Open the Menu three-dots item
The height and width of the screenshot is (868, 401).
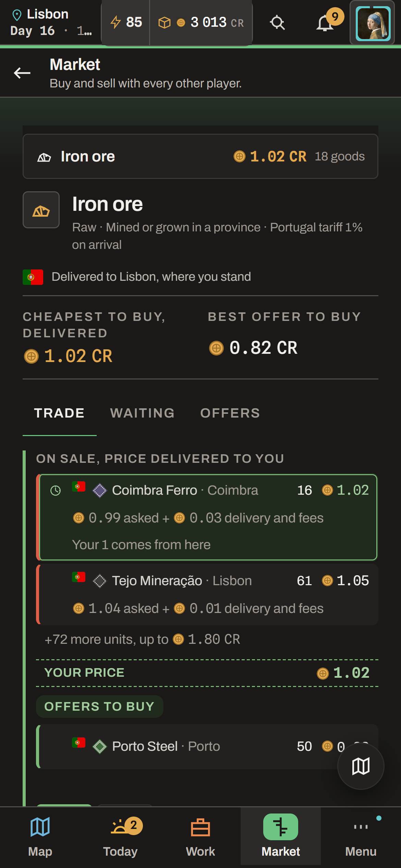pyautogui.click(x=361, y=836)
